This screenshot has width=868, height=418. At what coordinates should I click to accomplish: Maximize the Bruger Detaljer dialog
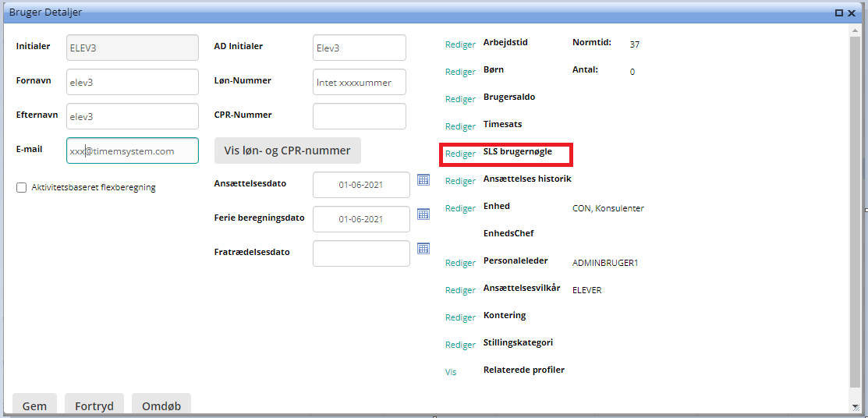coord(839,12)
